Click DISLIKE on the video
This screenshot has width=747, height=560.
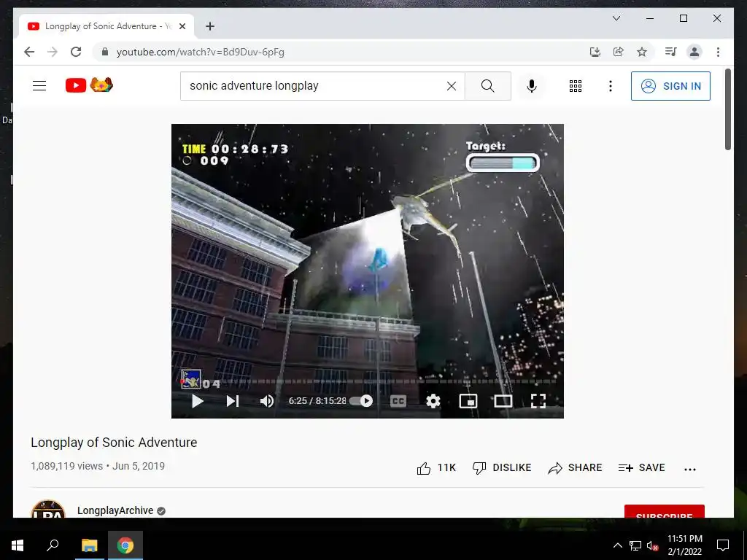click(x=502, y=468)
